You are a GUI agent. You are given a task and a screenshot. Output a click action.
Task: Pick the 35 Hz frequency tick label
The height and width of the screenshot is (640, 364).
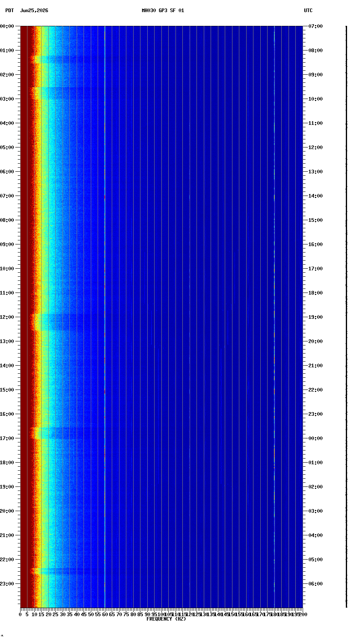69,615
